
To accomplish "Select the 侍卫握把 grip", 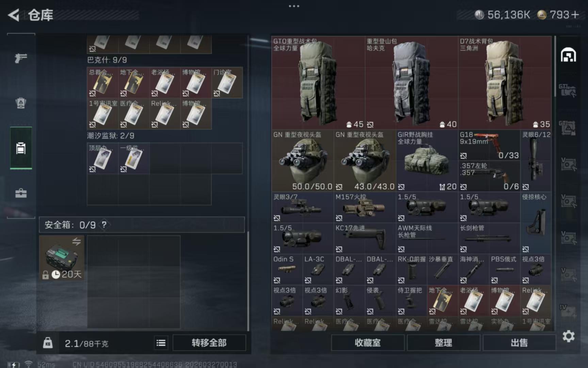I will pyautogui.click(x=411, y=301).
